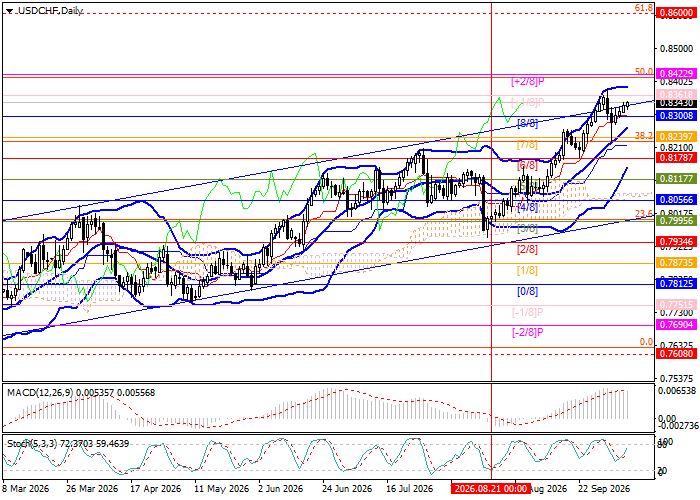Screen dimensions: 700x500
Task: Click the [1/8] Murrey level label
Action: click(527, 271)
